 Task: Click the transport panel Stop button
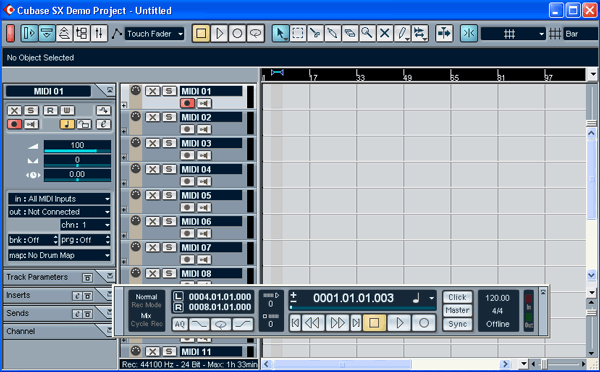click(x=374, y=323)
